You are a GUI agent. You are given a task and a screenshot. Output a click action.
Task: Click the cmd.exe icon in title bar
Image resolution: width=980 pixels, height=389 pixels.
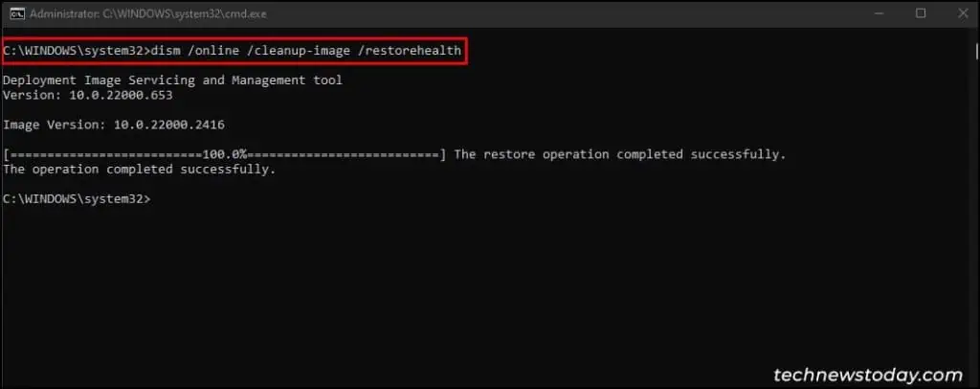tap(17, 13)
